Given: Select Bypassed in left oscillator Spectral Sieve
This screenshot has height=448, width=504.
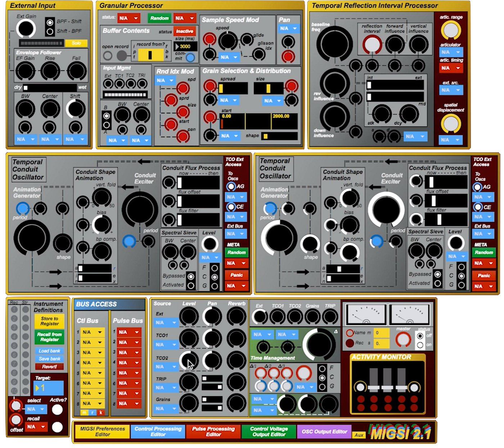Looking at the screenshot, I should pos(191,277).
